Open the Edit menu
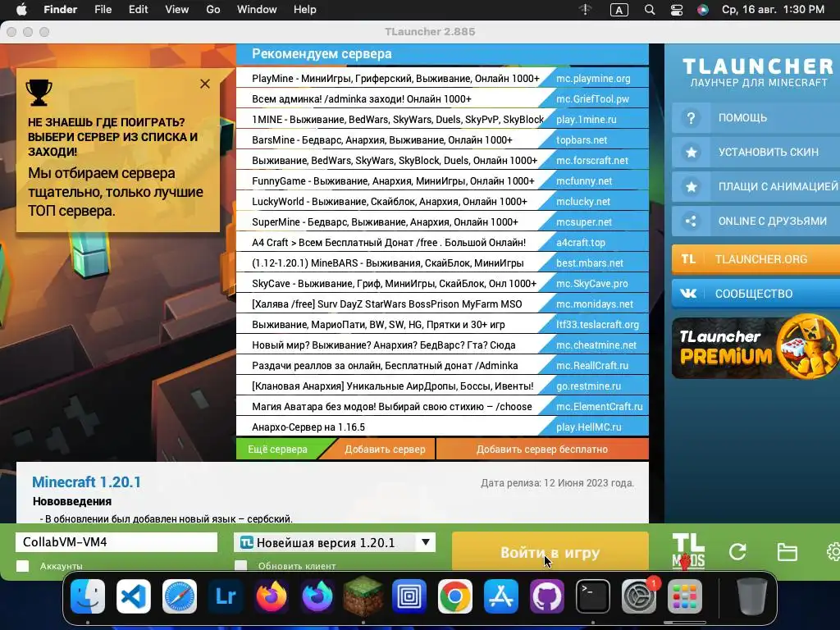 (138, 10)
